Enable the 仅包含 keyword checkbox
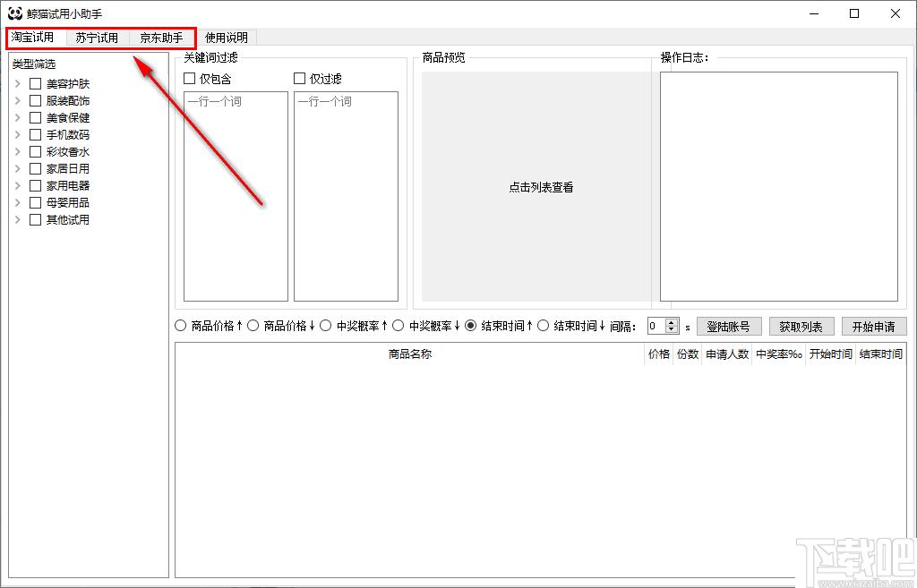The height and width of the screenshot is (588, 917). (x=190, y=79)
